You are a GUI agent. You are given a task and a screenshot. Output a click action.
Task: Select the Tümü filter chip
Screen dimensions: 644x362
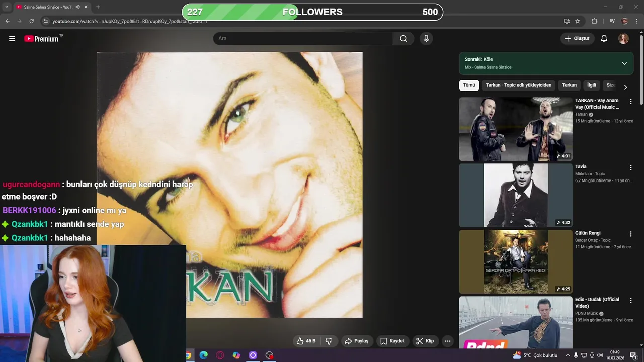click(469, 85)
